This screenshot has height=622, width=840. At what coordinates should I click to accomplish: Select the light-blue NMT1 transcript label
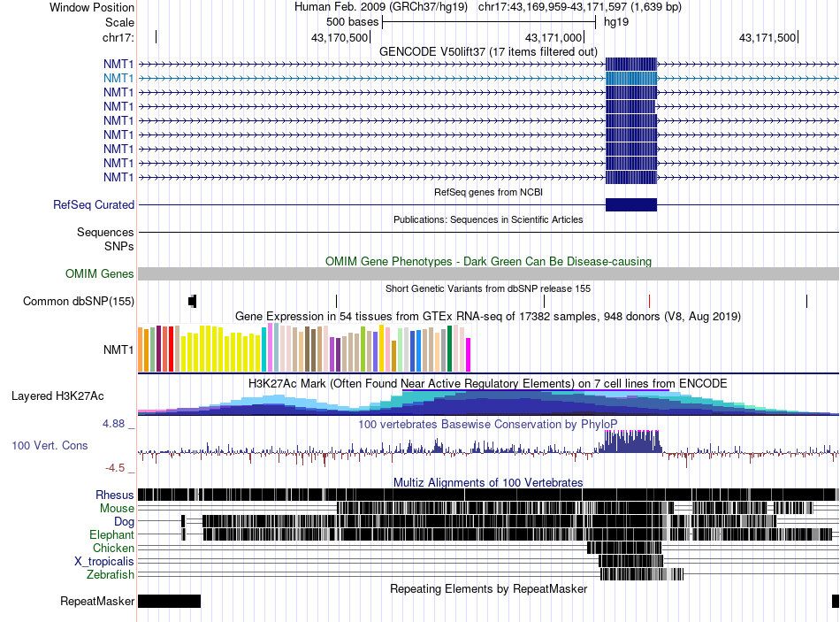(x=118, y=78)
